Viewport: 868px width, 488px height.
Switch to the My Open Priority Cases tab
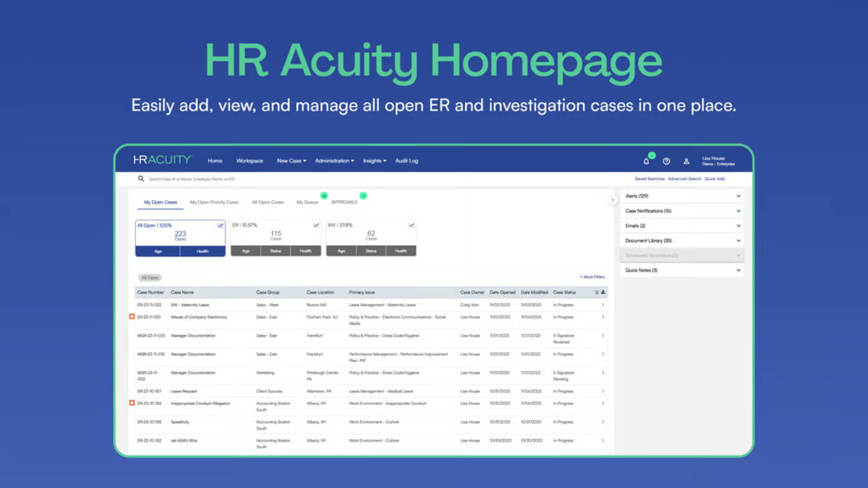click(214, 202)
